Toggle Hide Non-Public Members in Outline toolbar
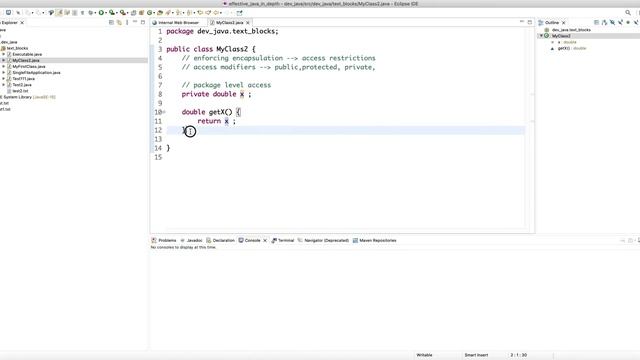Screen dimensions: 640x360 [628, 22]
